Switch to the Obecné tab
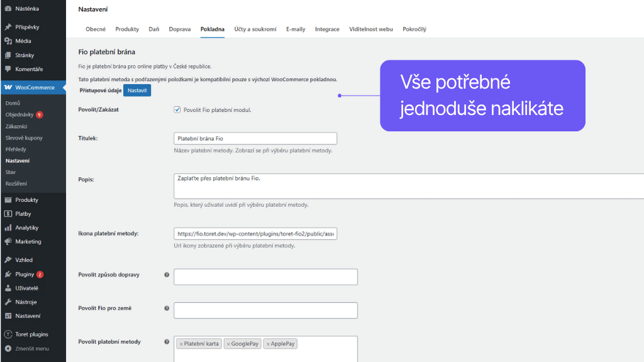The image size is (644, 362). point(96,29)
